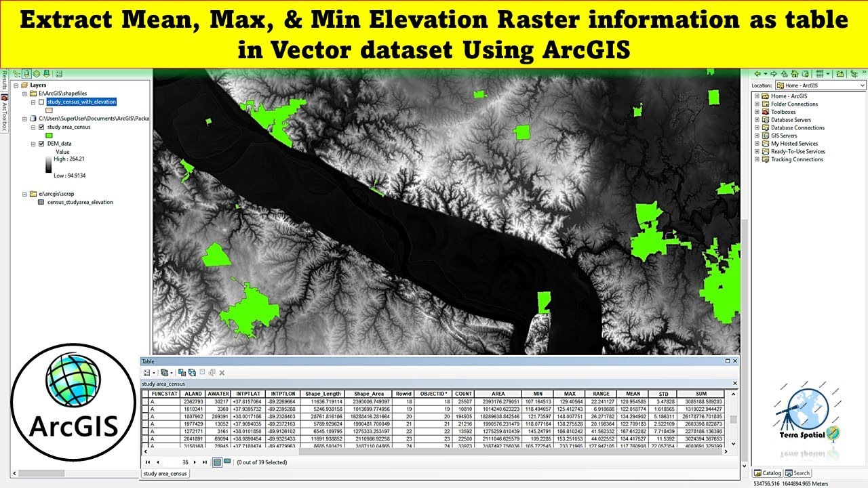Click the MEAN column header
Image resolution: width=868 pixels, height=488 pixels.
point(633,394)
